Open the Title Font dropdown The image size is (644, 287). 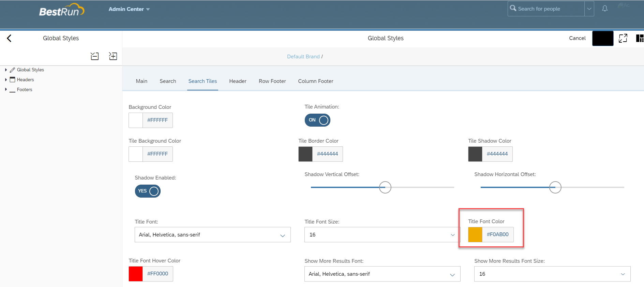coord(213,235)
